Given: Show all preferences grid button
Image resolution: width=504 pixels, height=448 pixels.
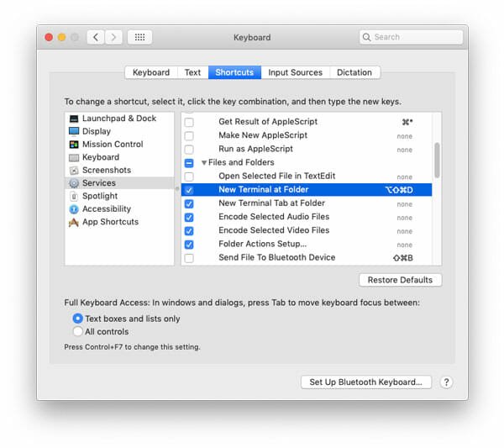Looking at the screenshot, I should tap(139, 37).
